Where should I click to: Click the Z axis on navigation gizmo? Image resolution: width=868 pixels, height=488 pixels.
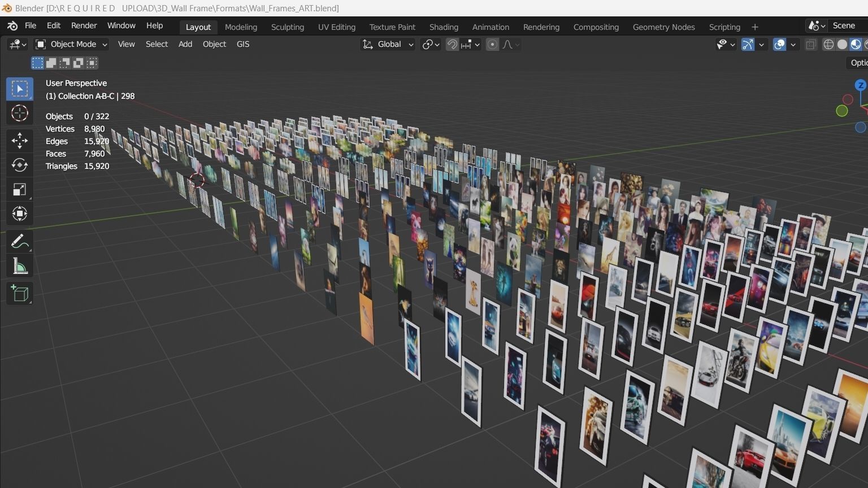click(861, 85)
